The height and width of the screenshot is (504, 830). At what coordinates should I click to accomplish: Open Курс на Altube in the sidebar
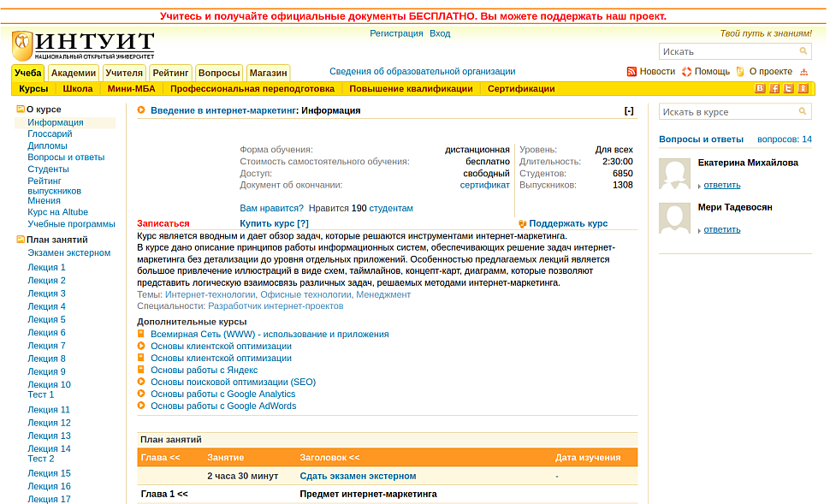(x=57, y=211)
